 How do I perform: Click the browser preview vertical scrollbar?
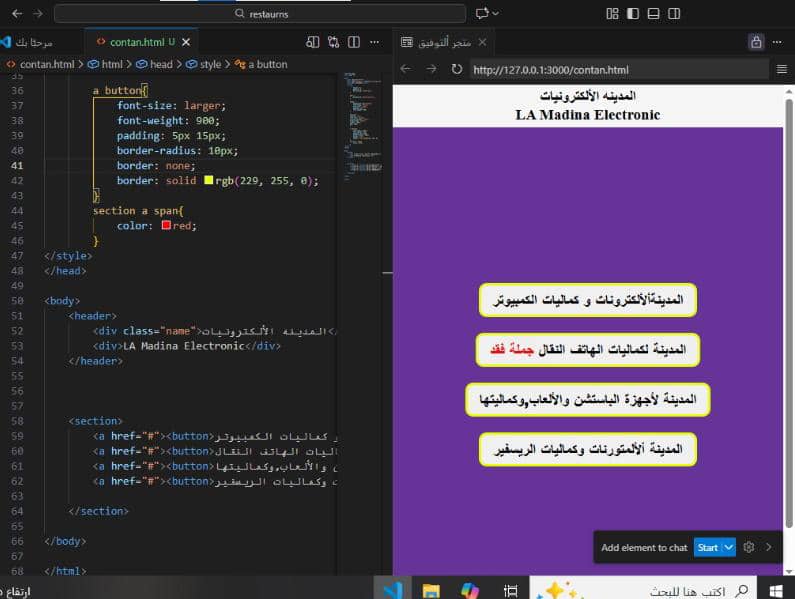coord(788,313)
